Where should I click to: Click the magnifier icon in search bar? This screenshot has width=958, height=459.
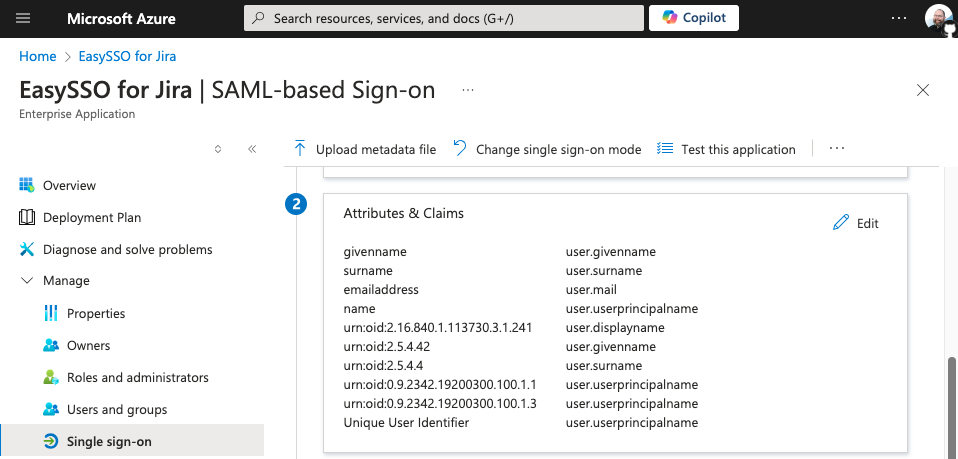pyautogui.click(x=258, y=18)
